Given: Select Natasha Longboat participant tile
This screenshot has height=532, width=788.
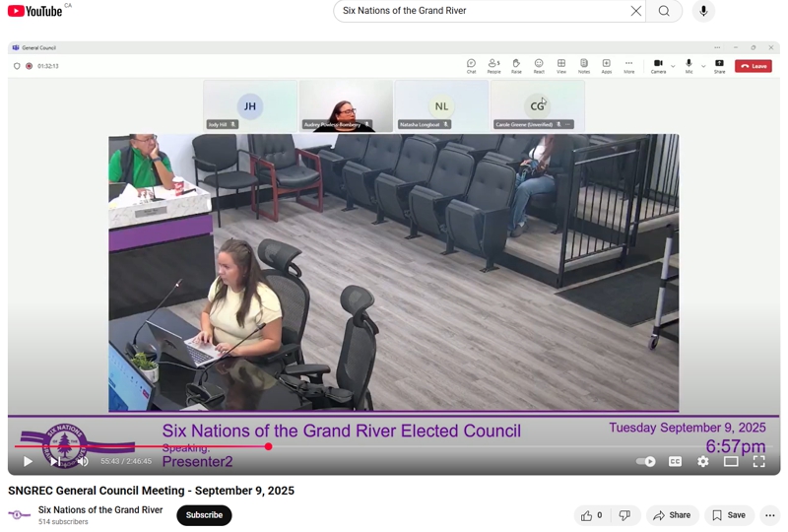Looking at the screenshot, I should tap(441, 106).
